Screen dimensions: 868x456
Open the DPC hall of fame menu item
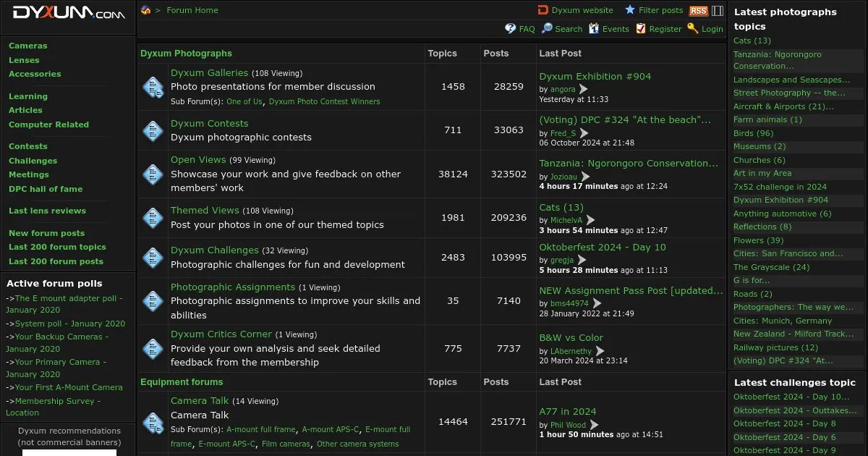point(46,189)
